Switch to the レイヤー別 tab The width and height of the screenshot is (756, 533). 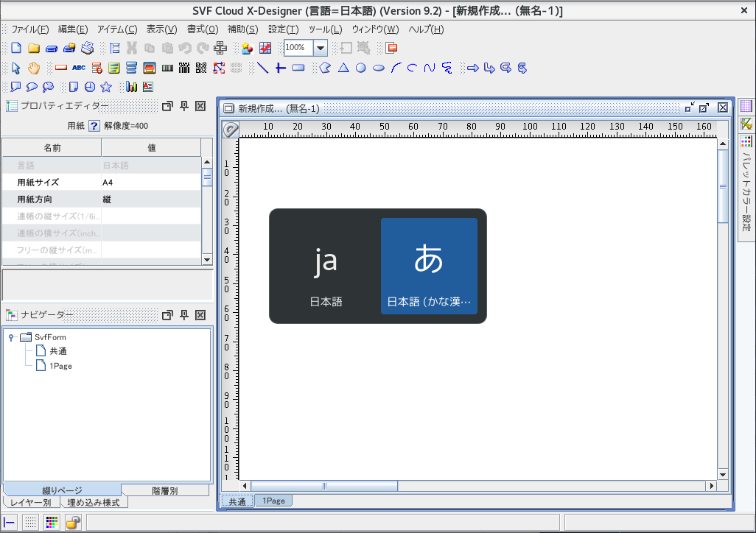(x=31, y=503)
